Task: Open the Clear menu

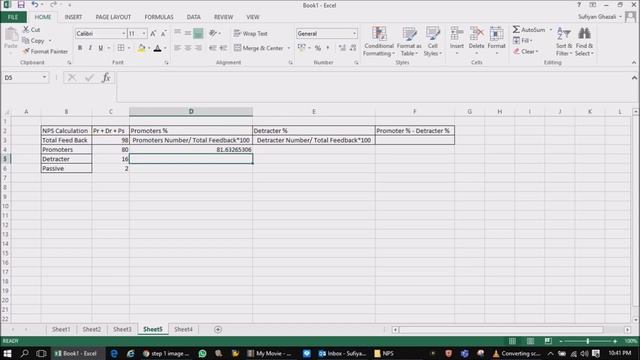Action: [x=526, y=51]
